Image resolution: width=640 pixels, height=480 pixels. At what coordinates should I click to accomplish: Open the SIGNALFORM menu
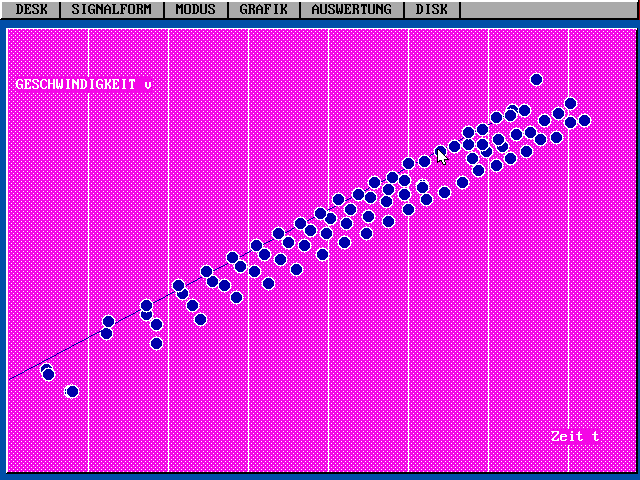110,9
